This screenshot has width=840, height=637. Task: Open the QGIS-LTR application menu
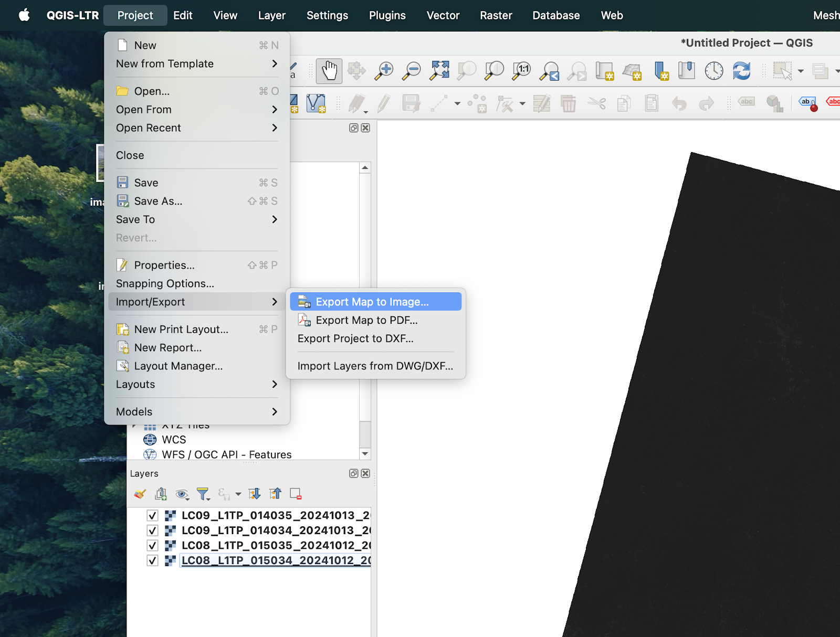tap(72, 15)
